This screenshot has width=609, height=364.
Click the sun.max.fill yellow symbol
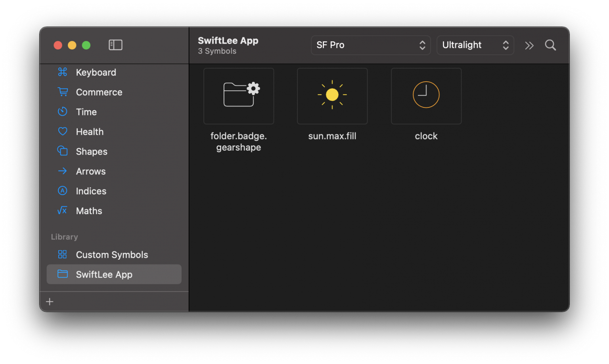click(332, 96)
